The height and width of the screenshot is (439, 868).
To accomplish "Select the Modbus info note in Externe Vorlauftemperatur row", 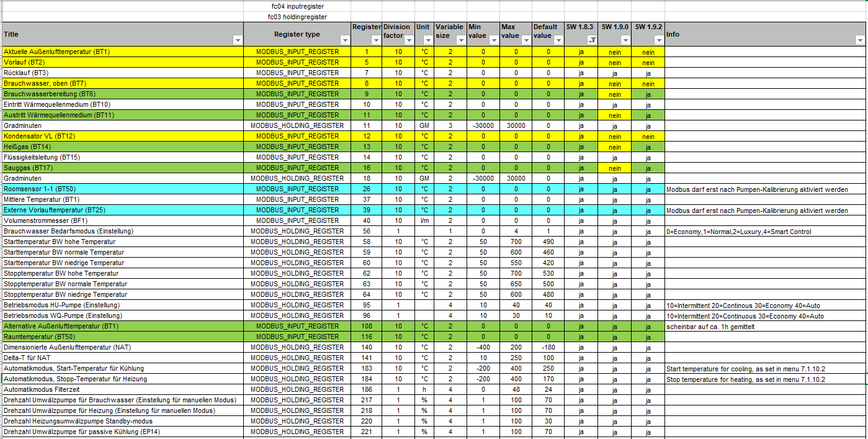I will 765,210.
